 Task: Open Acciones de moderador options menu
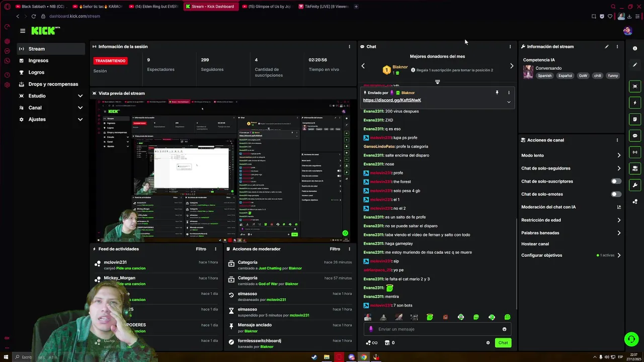(x=349, y=249)
